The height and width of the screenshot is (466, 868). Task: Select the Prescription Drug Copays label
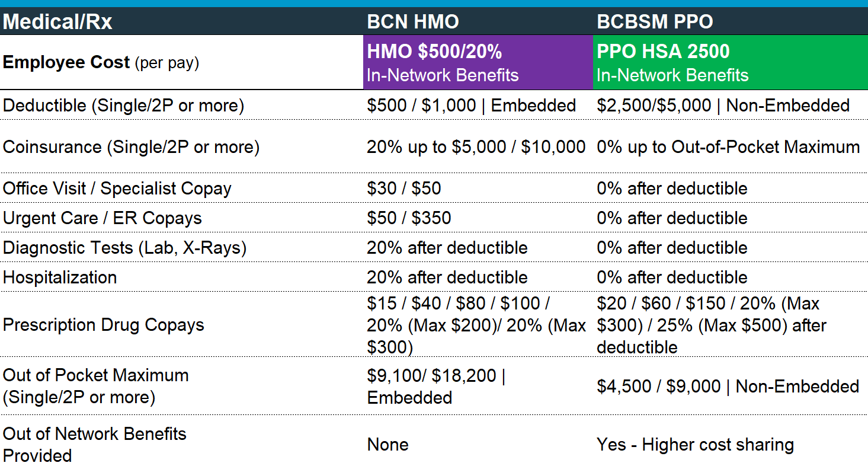103,325
